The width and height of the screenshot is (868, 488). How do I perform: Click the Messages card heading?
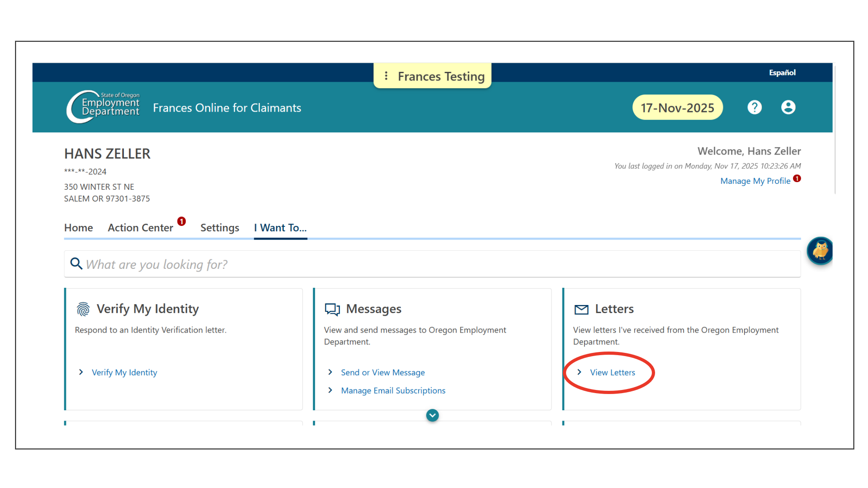tap(374, 309)
